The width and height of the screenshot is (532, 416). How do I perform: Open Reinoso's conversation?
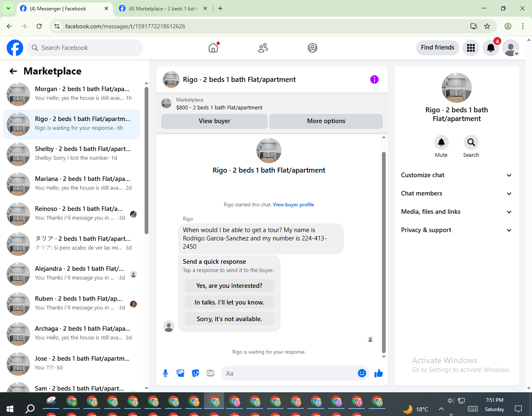pyautogui.click(x=71, y=214)
